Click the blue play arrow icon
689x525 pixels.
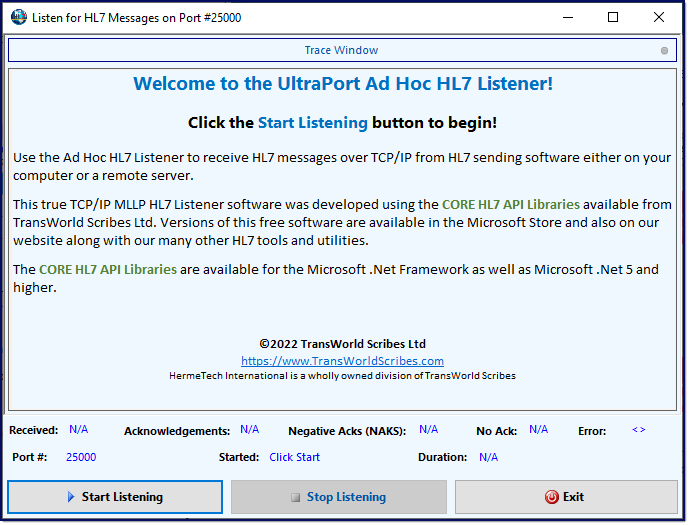(x=71, y=497)
